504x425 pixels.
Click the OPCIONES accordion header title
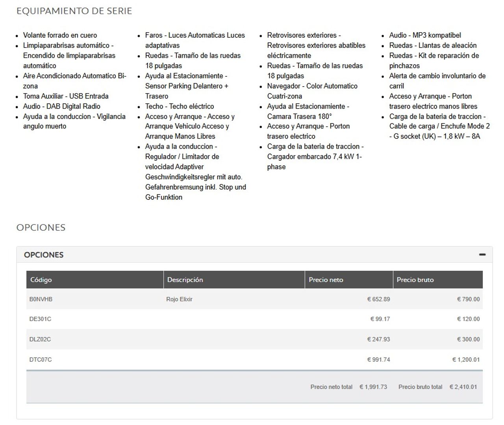coord(44,255)
